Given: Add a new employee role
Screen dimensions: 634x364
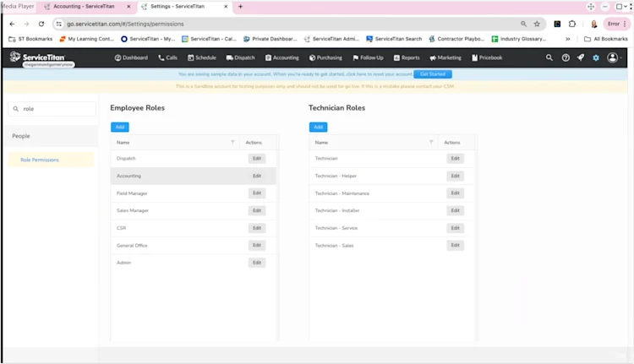Looking at the screenshot, I should pos(120,127).
